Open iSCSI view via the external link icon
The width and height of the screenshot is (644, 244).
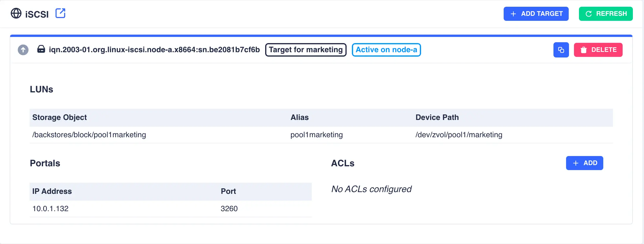click(x=60, y=13)
